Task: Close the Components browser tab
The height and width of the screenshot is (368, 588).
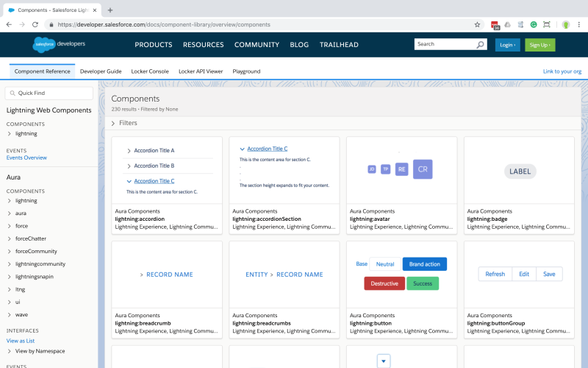Action: click(95, 10)
